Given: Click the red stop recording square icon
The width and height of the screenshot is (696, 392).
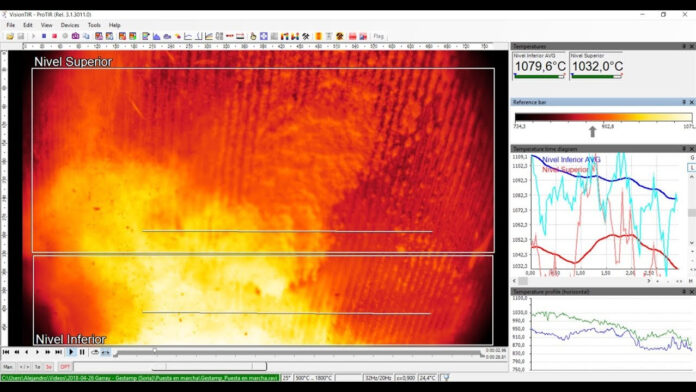Looking at the screenshot, I should click(55, 36).
